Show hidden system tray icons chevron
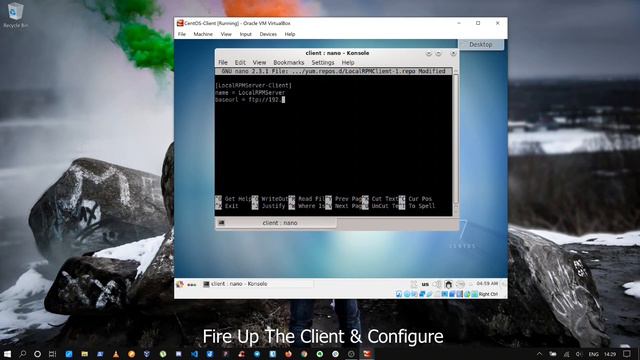Screen dimensions: 640x360 (x=539, y=354)
